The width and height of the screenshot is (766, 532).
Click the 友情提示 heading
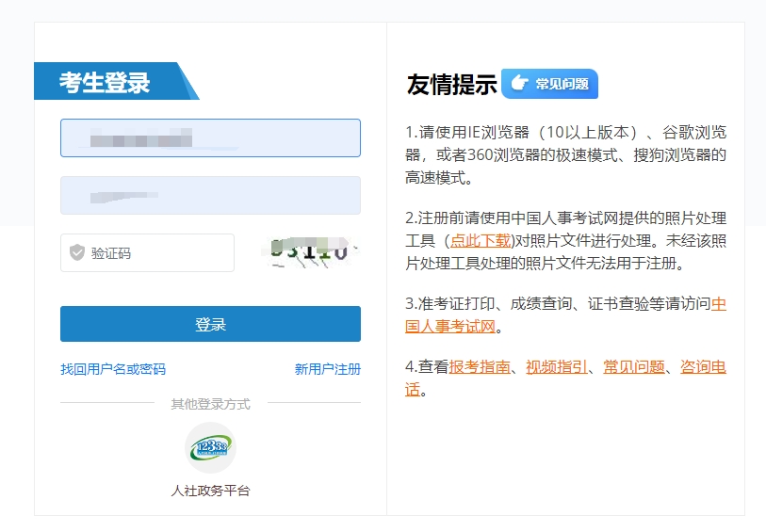coord(451,85)
